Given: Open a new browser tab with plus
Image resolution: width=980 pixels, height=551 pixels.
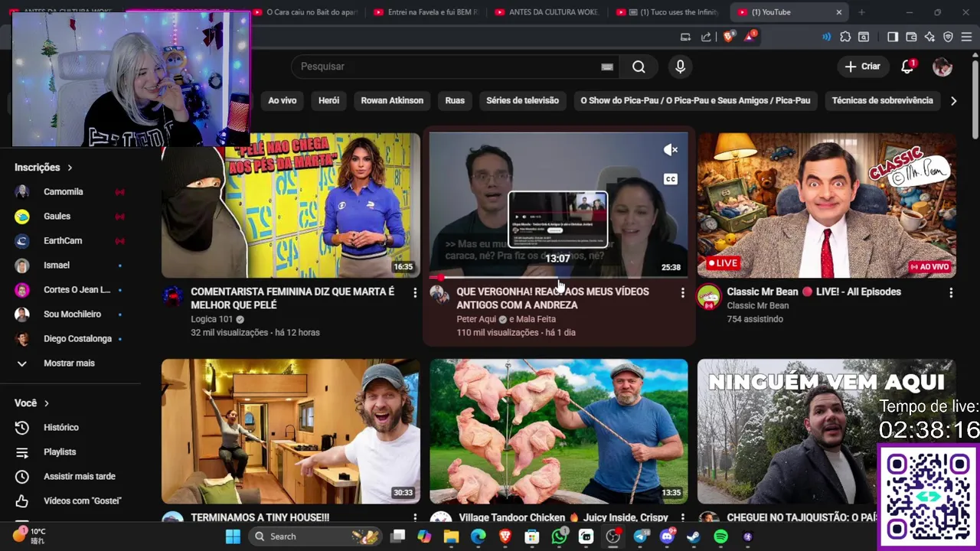Looking at the screenshot, I should [861, 12].
